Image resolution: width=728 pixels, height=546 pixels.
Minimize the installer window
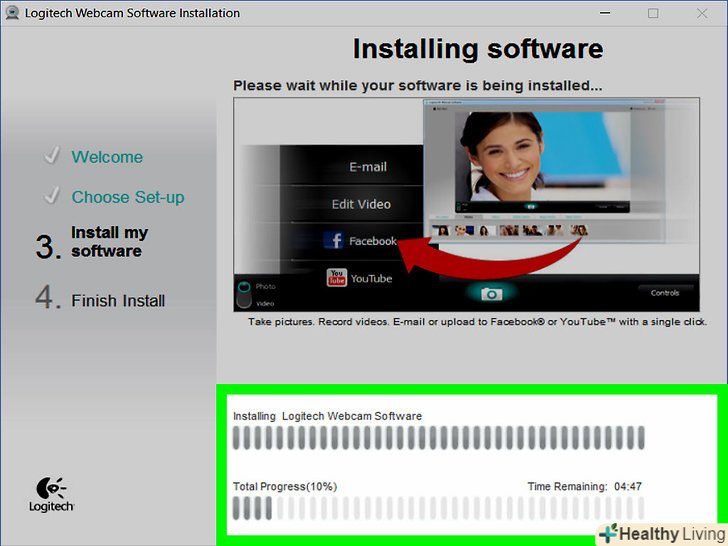pyautogui.click(x=605, y=13)
